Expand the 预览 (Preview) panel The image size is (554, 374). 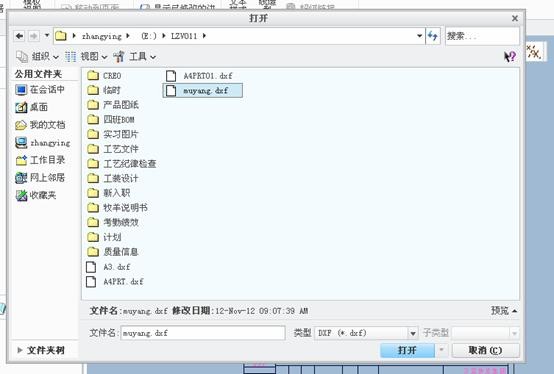pyautogui.click(x=504, y=311)
